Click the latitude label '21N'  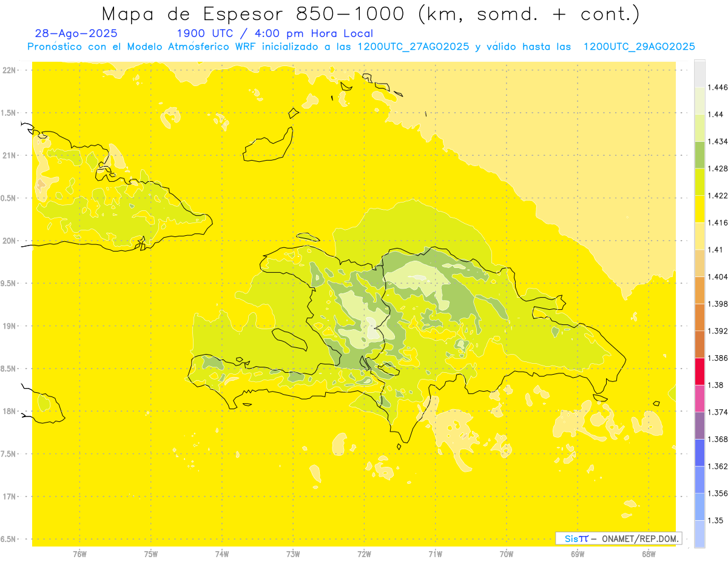(9, 156)
